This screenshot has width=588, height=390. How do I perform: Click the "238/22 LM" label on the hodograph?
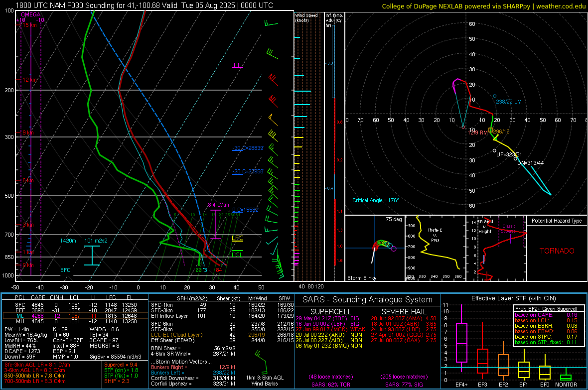coord(508,102)
